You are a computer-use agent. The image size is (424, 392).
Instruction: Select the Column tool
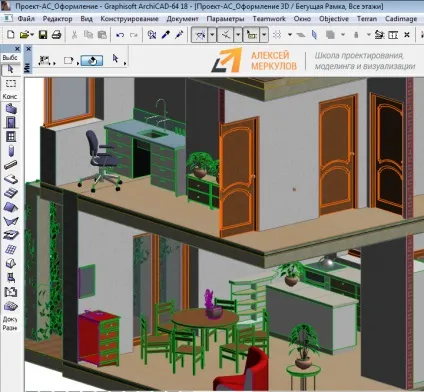tap(11, 151)
